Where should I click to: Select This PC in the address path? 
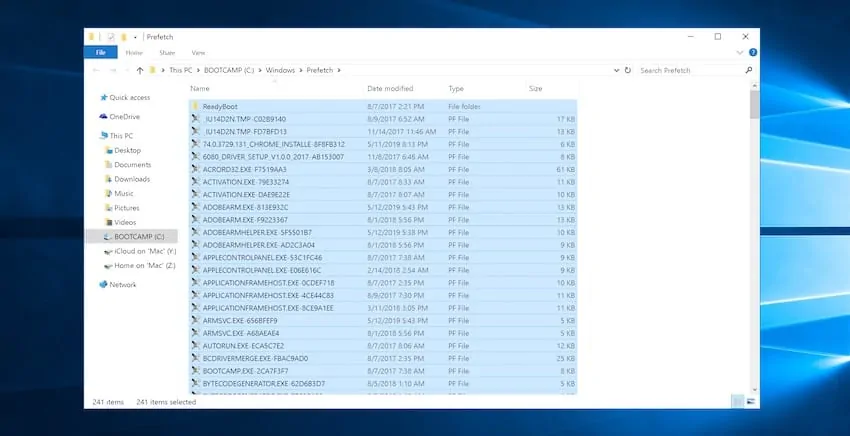click(x=181, y=70)
